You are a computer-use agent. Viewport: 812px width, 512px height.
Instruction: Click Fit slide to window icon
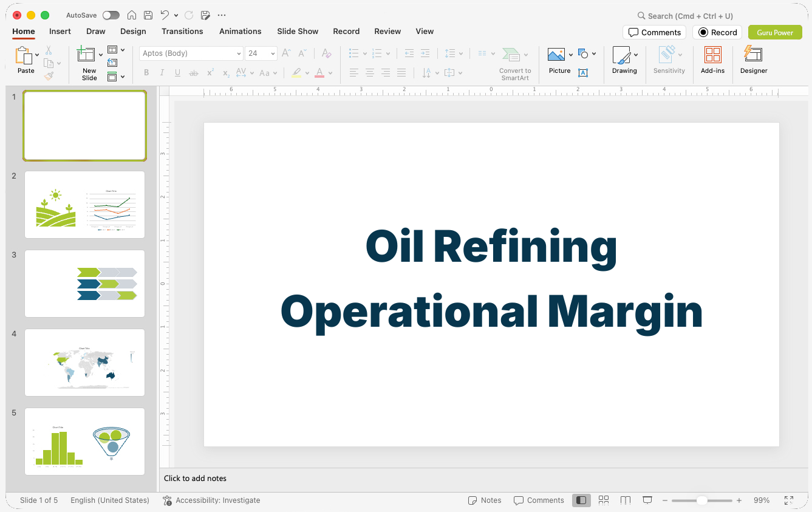tap(789, 500)
